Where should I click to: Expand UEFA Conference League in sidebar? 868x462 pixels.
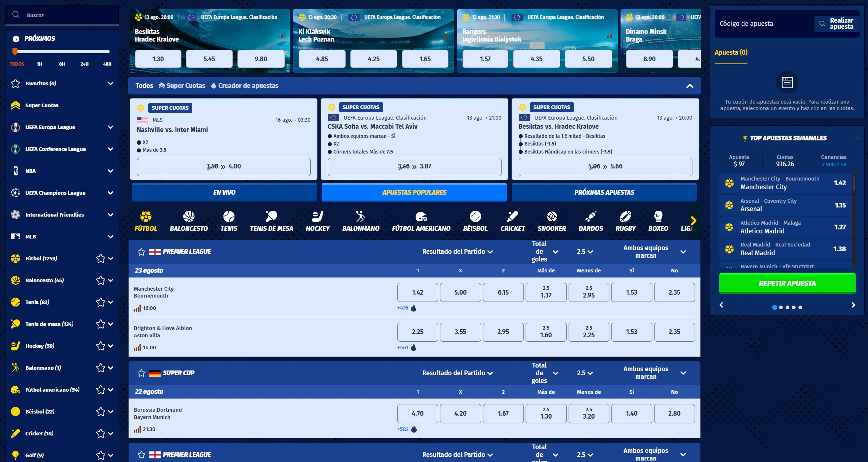click(110, 149)
